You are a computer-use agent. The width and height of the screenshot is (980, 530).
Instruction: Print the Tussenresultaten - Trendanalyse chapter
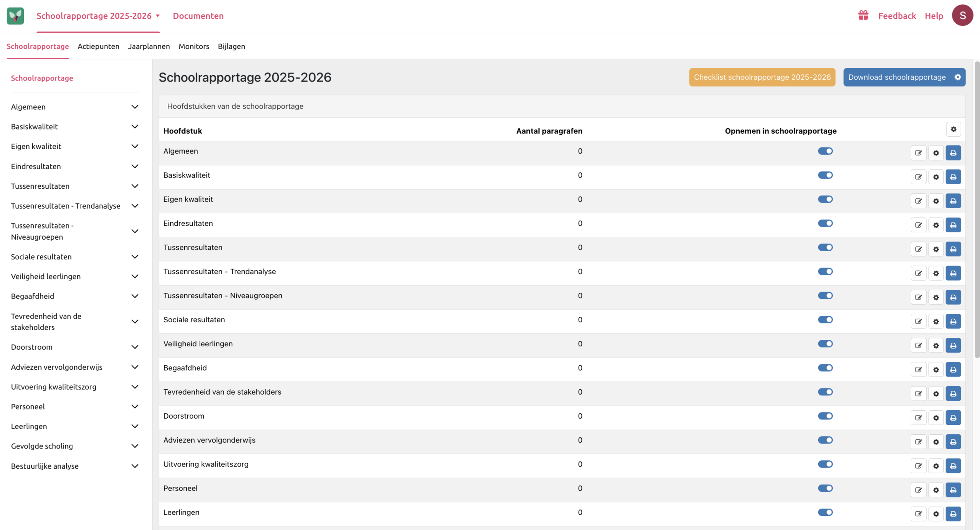coord(953,273)
